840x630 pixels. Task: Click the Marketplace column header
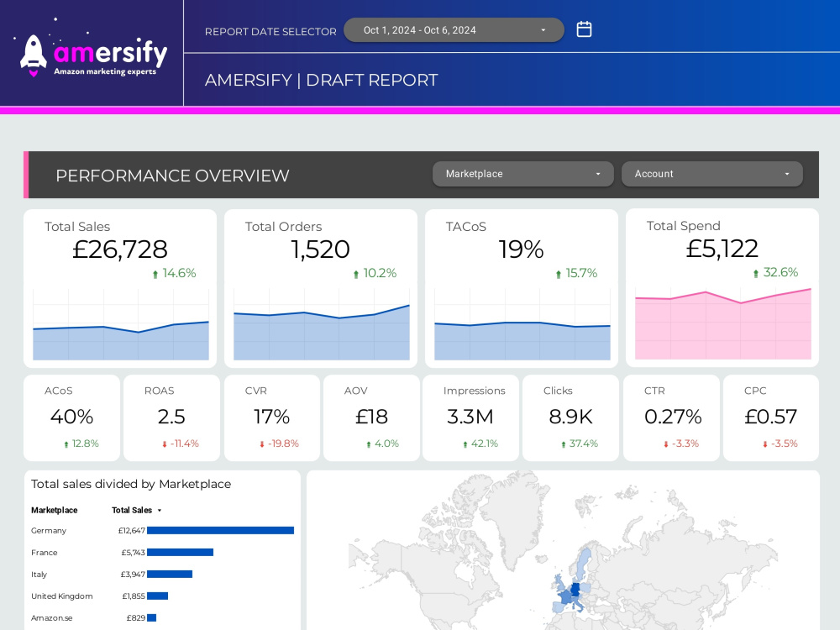[54, 510]
